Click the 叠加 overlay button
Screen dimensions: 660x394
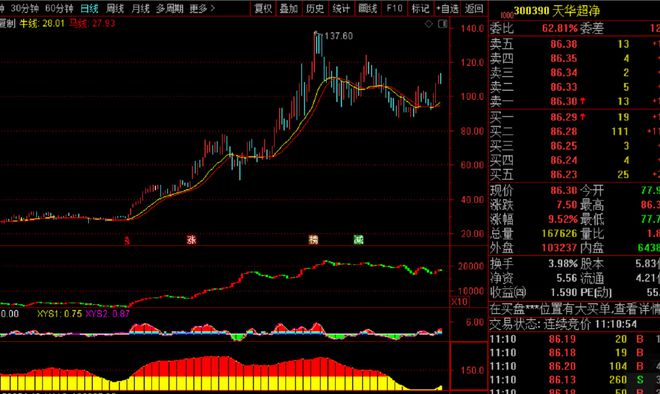(x=289, y=8)
